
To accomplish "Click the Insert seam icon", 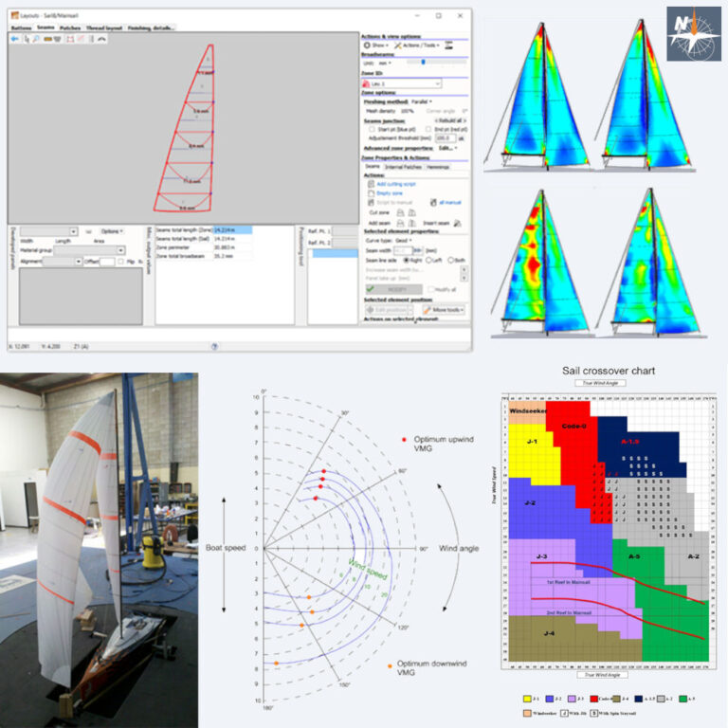I will [456, 221].
